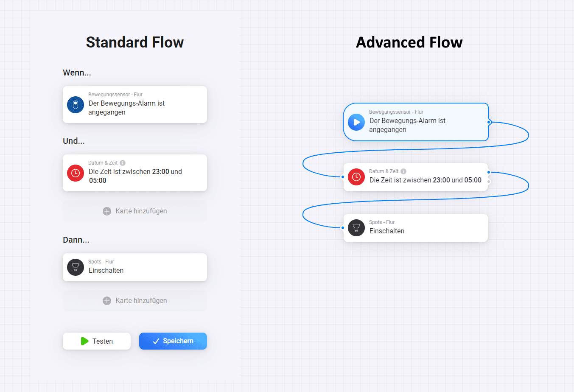574x392 pixels.
Task: Save the flow with Speichern
Action: 173,341
